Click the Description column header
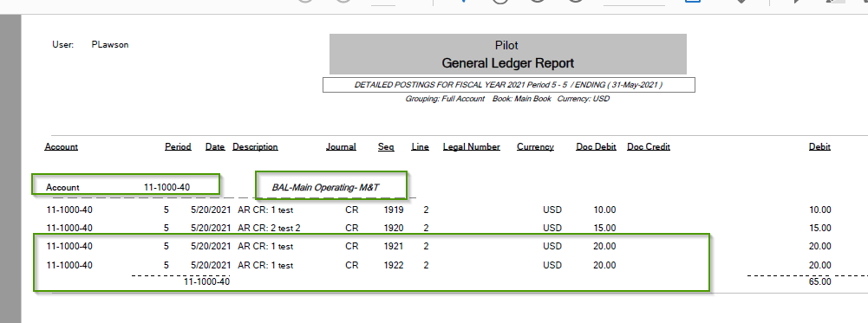The width and height of the screenshot is (868, 323). click(255, 146)
